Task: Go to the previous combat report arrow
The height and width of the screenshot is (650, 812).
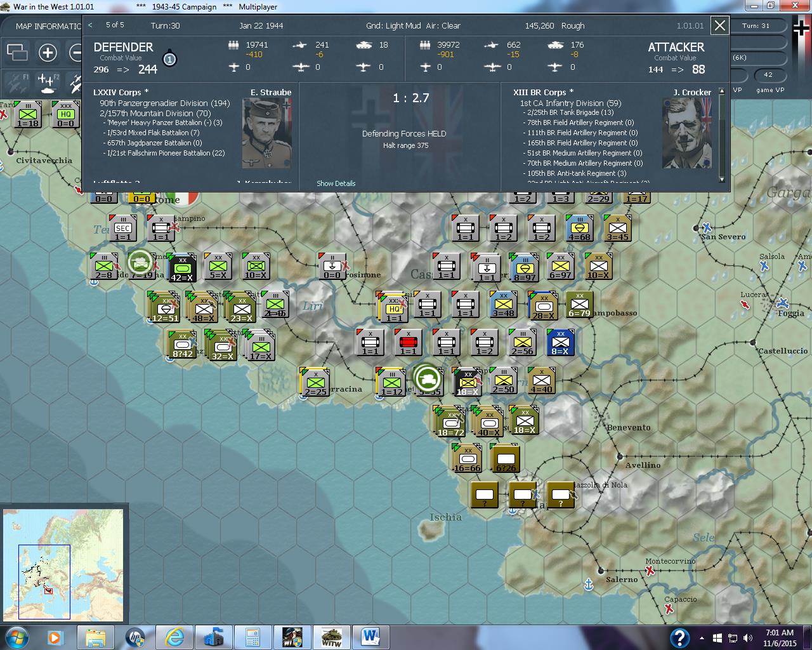Action: point(90,25)
